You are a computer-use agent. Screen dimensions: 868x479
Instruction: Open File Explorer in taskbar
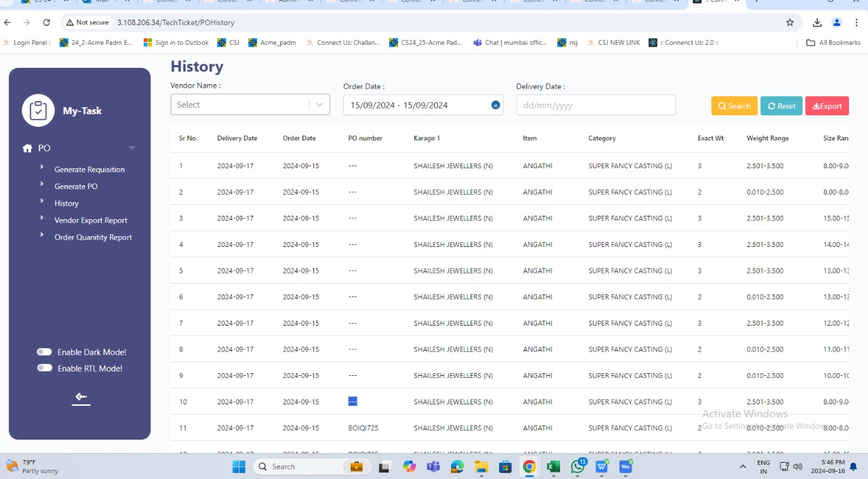pyautogui.click(x=481, y=467)
